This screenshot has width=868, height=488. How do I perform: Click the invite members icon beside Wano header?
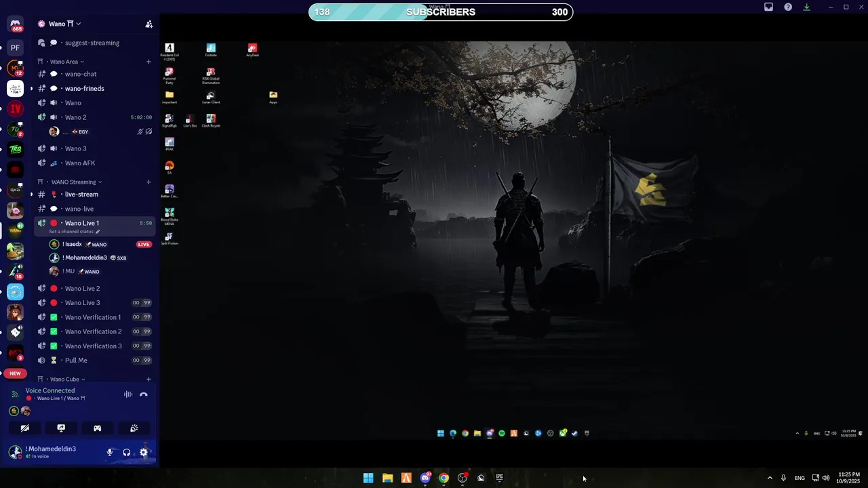click(149, 24)
